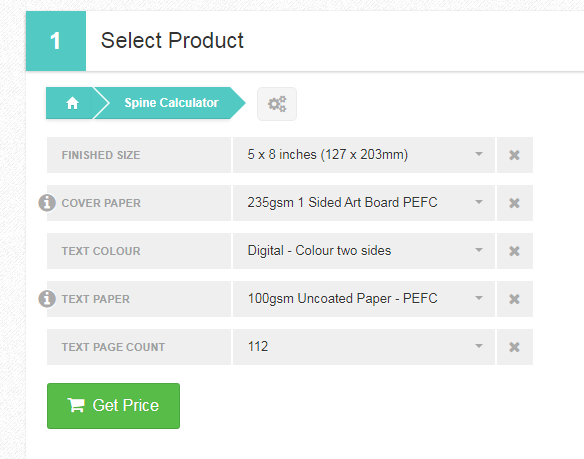The image size is (584, 459).
Task: Click the Text Paper info icon
Action: pyautogui.click(x=47, y=299)
